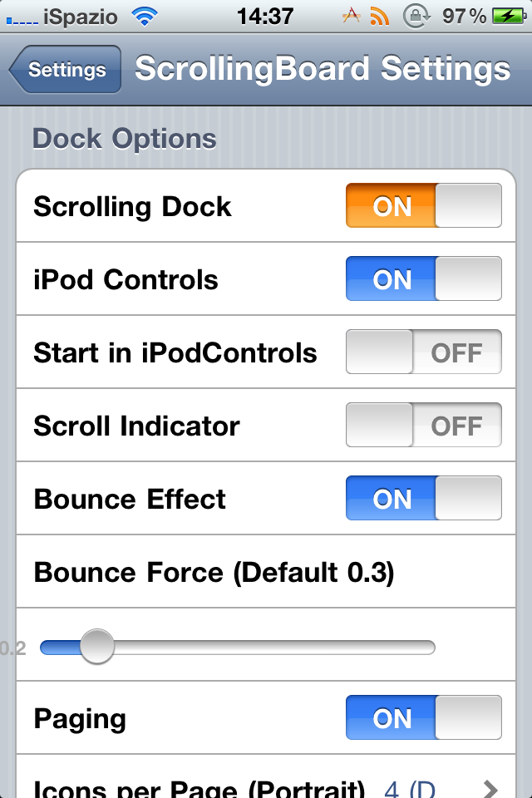Tap the rotation lock icon in status bar
The image size is (532, 798).
click(x=414, y=16)
